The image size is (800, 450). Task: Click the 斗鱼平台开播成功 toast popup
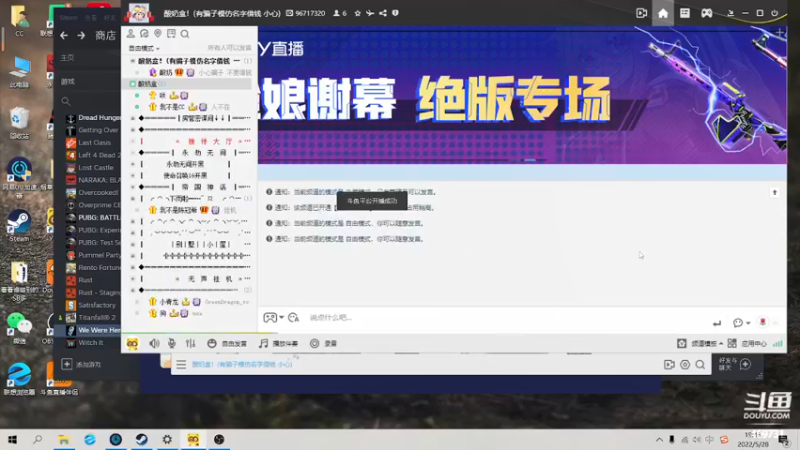tap(372, 201)
